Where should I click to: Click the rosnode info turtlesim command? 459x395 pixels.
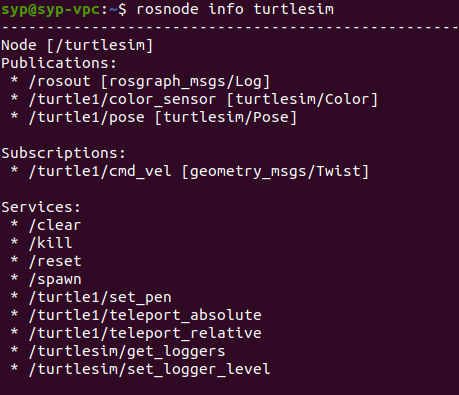click(x=235, y=9)
